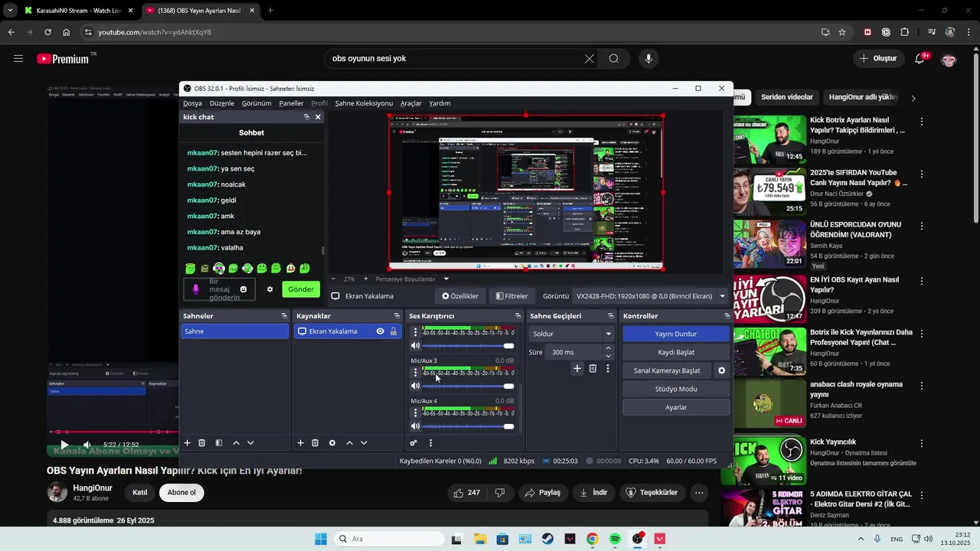Image resolution: width=980 pixels, height=551 pixels.
Task: Show more YouTube filter chips arrow
Action: coord(913,98)
